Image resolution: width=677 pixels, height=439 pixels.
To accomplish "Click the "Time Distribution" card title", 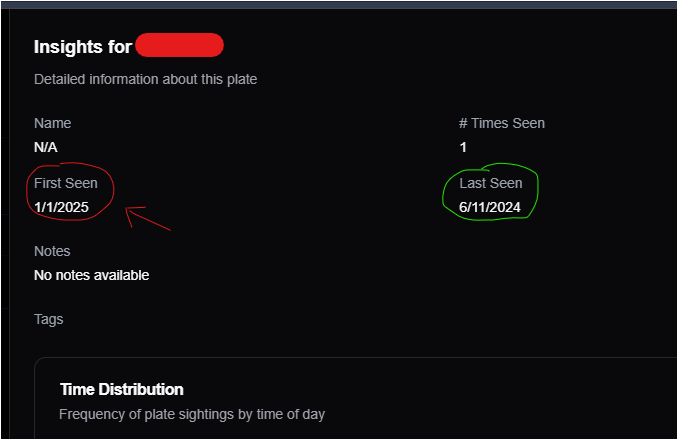I will [122, 389].
